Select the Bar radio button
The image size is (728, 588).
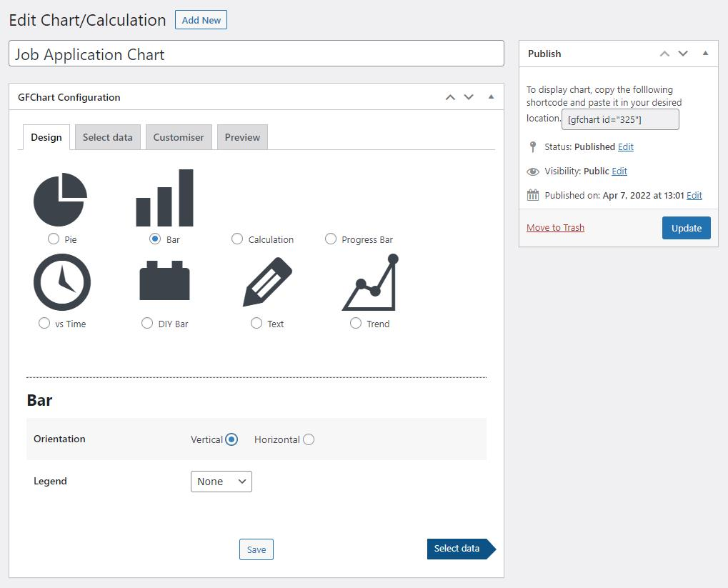pos(155,239)
